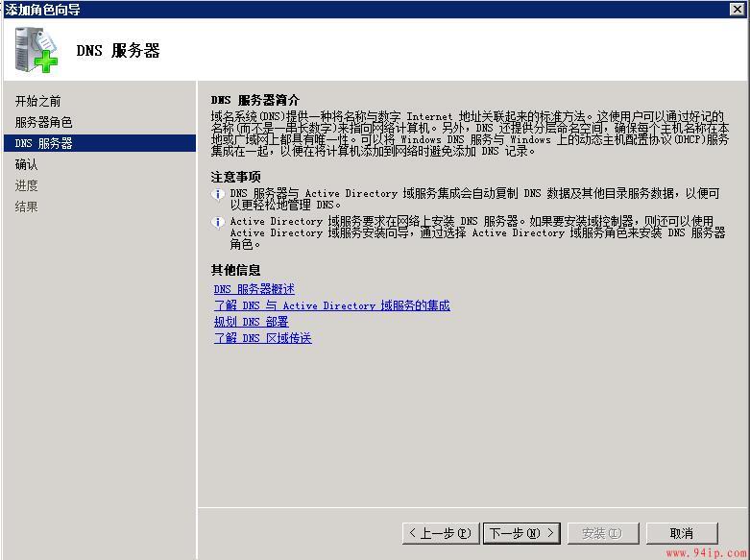Close the 添加角色向导 window
This screenshot has width=750, height=560.
tap(738, 9)
